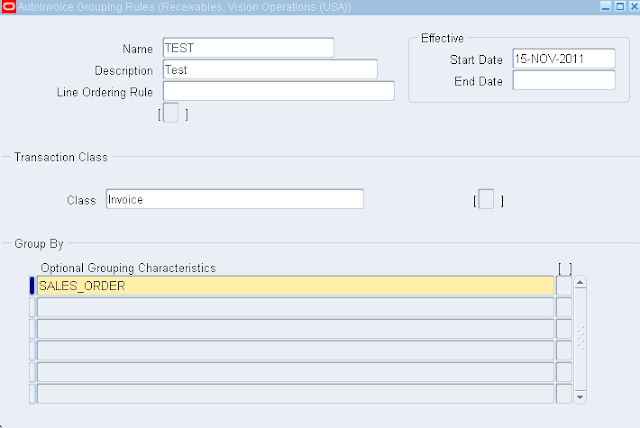Click the Oracle icon in the title bar

8,7
